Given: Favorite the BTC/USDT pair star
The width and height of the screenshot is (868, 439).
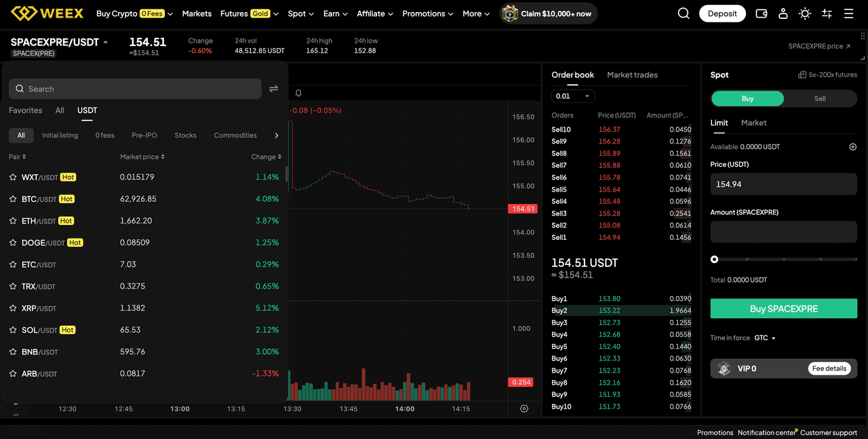Looking at the screenshot, I should (x=13, y=199).
